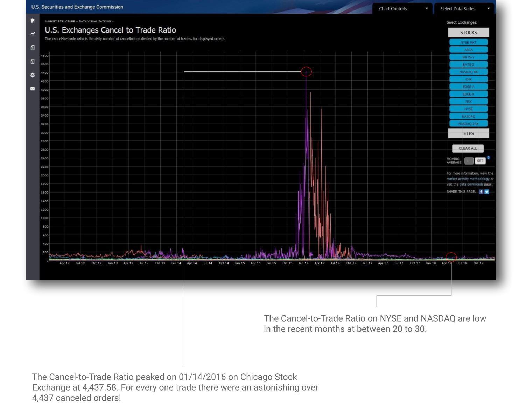Click the moving average help question mark
The height and width of the screenshot is (420, 525).
[488, 158]
